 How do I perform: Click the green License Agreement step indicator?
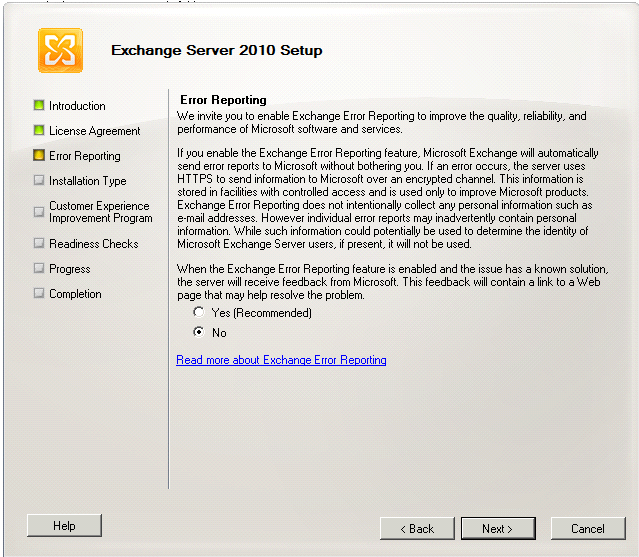(x=39, y=130)
